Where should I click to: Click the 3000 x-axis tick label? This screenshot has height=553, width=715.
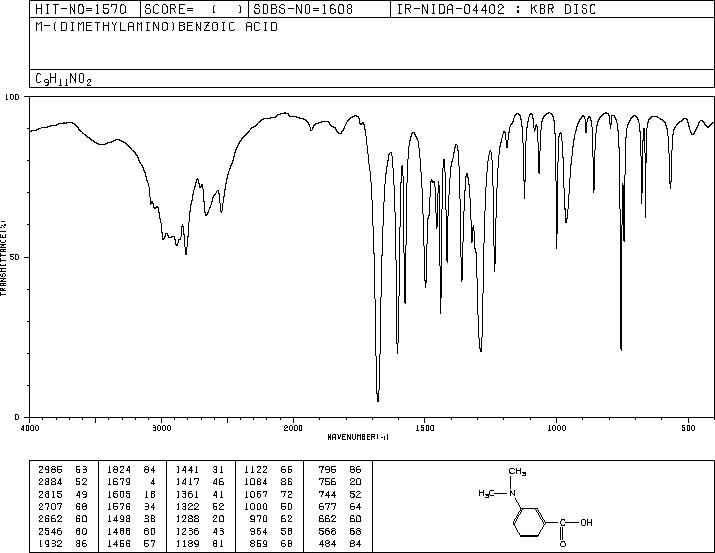(161, 428)
